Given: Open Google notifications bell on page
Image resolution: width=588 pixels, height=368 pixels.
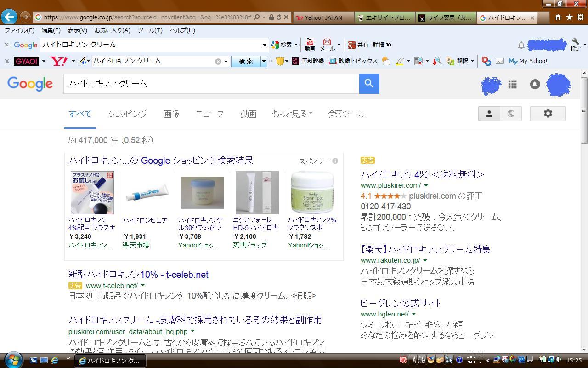Looking at the screenshot, I should pyautogui.click(x=535, y=84).
